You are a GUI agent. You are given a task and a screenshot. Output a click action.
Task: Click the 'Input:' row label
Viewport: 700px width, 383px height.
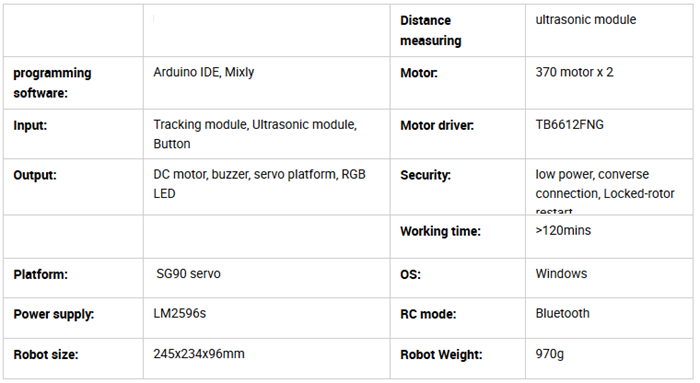30,125
